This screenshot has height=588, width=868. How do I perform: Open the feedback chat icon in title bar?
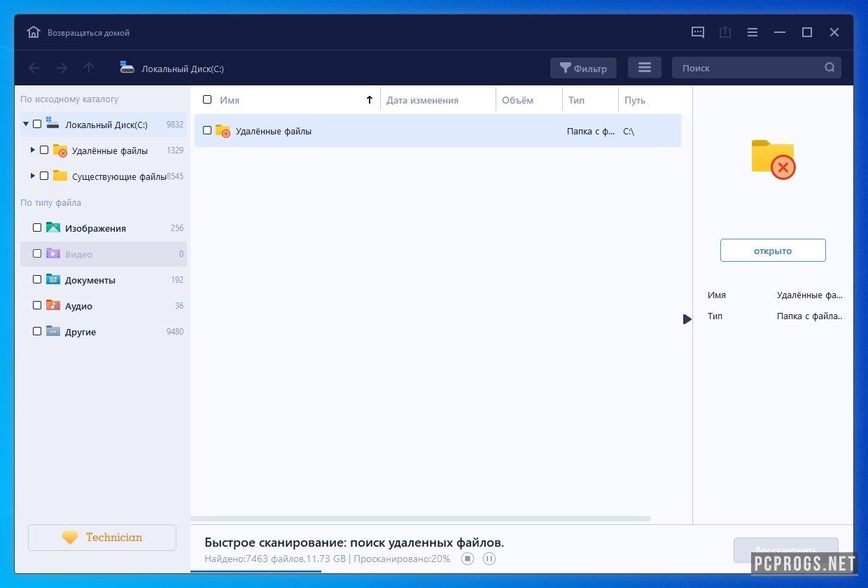pyautogui.click(x=698, y=32)
